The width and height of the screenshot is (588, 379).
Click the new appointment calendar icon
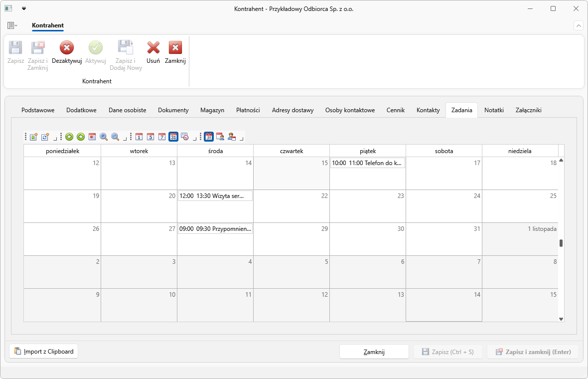[x=34, y=137]
